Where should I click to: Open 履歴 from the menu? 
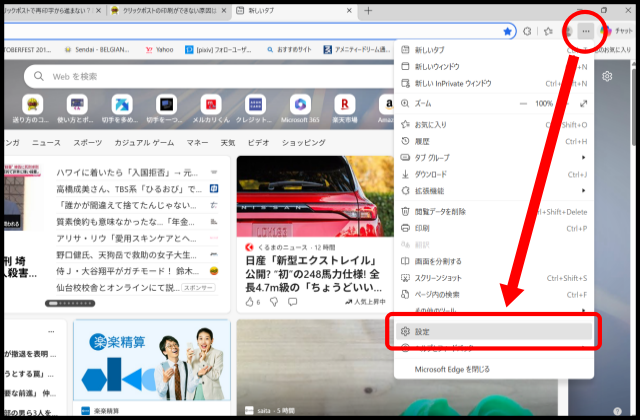494,141
